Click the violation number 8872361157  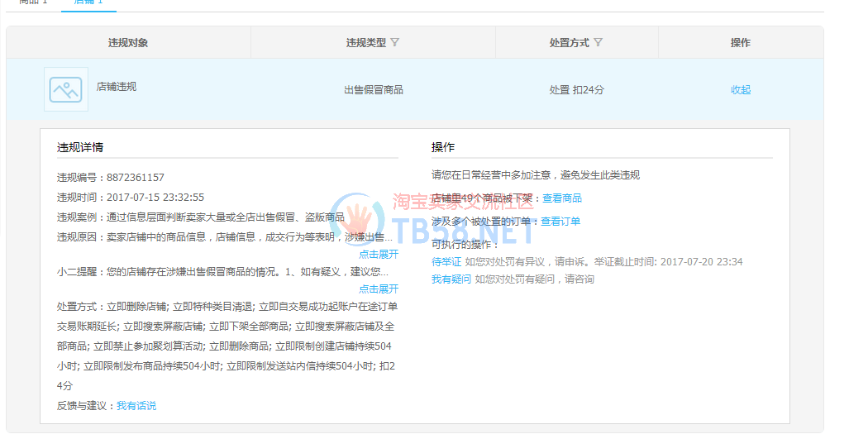(136, 178)
